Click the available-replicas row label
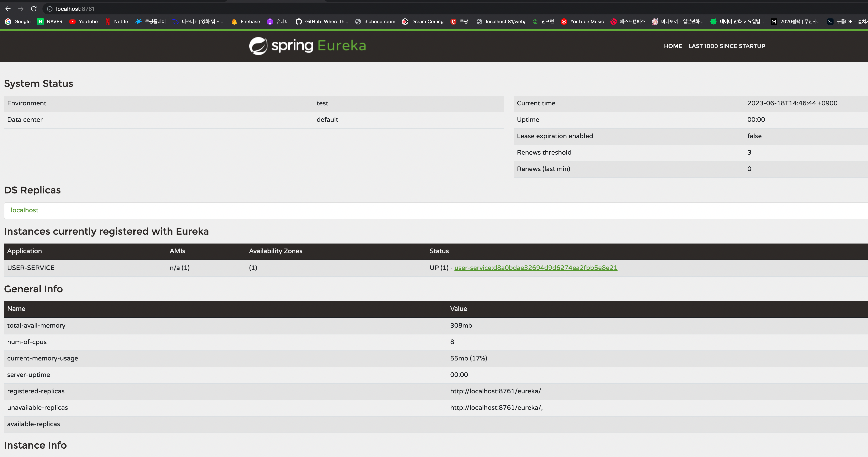This screenshot has width=868, height=457. pos(33,424)
